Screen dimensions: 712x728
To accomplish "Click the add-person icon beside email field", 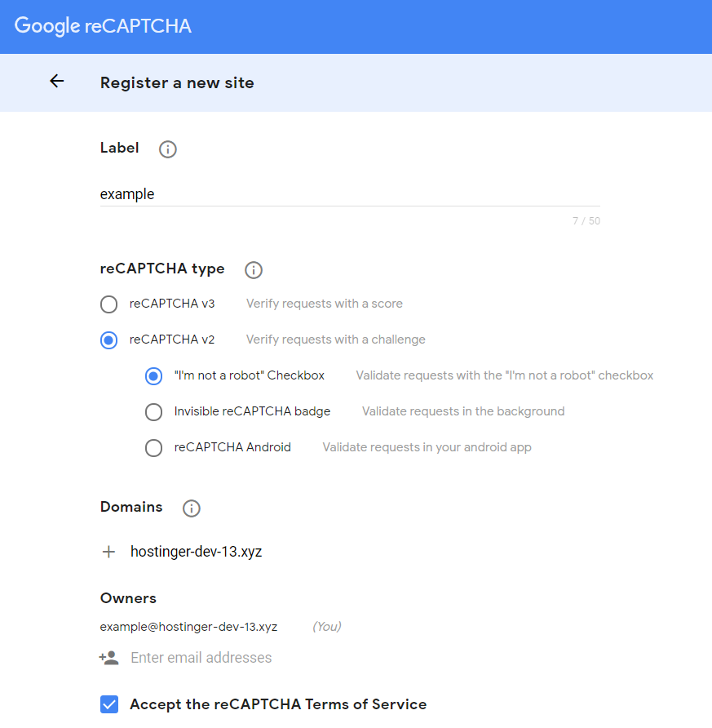I will coord(108,657).
